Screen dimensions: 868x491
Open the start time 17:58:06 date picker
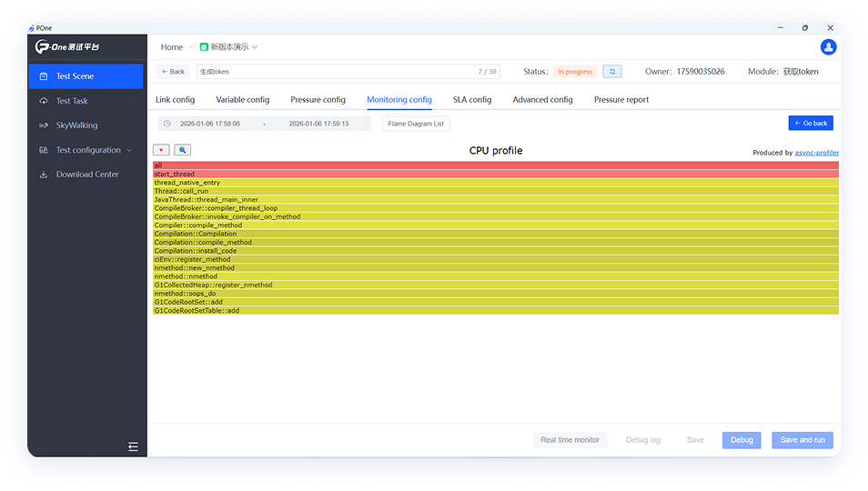210,124
